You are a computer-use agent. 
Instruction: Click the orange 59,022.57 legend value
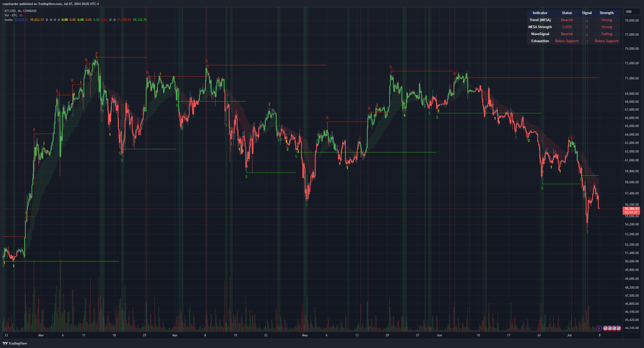point(37,20)
